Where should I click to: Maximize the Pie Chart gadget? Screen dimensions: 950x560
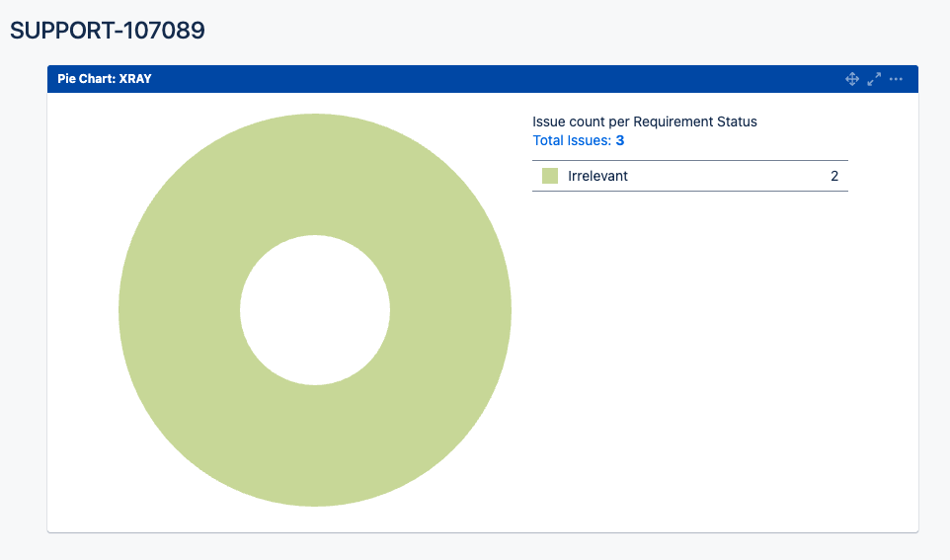[874, 79]
